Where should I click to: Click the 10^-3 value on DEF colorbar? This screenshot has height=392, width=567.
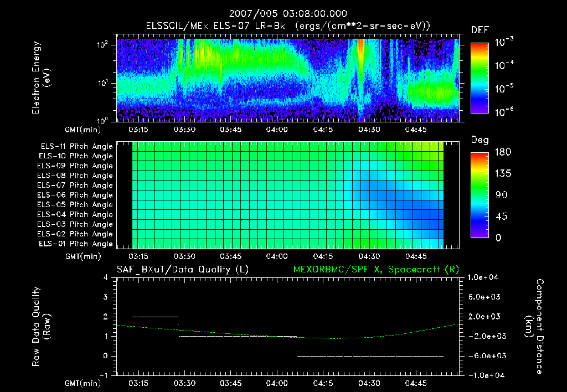coord(504,42)
